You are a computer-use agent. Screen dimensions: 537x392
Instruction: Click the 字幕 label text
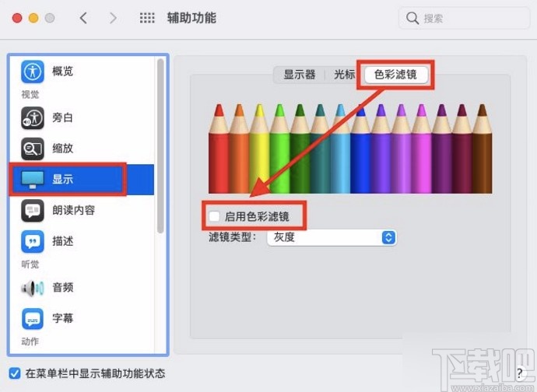(63, 318)
